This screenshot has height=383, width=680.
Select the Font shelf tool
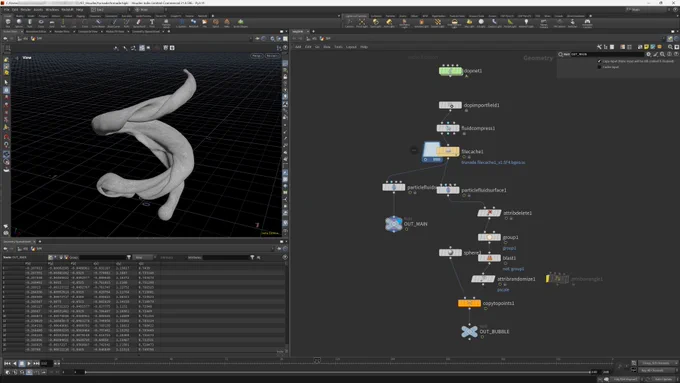tap(152, 23)
